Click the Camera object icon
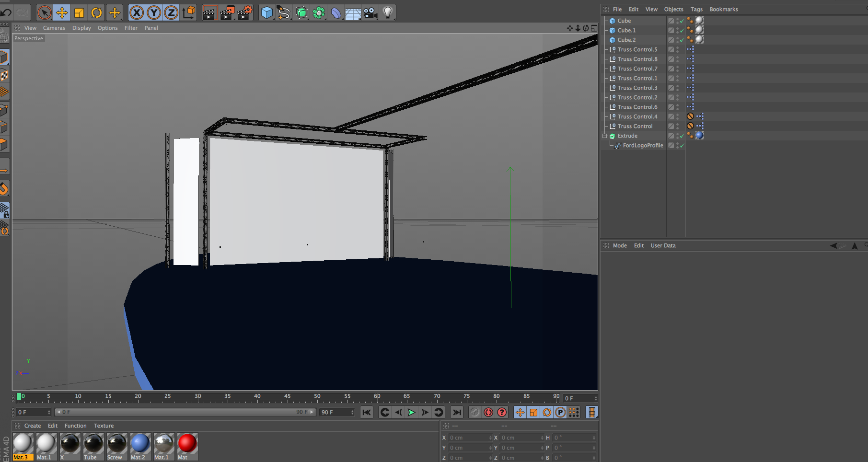The width and height of the screenshot is (868, 462). click(370, 12)
